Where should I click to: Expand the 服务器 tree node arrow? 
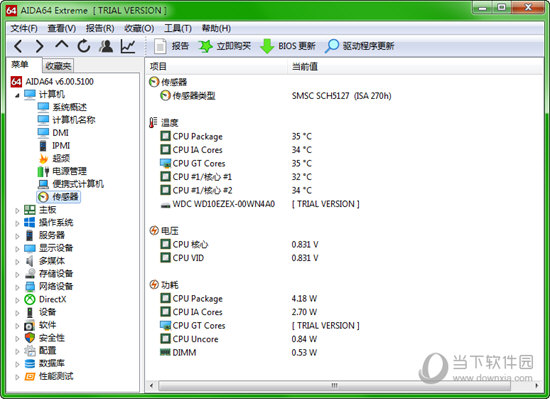[17, 236]
